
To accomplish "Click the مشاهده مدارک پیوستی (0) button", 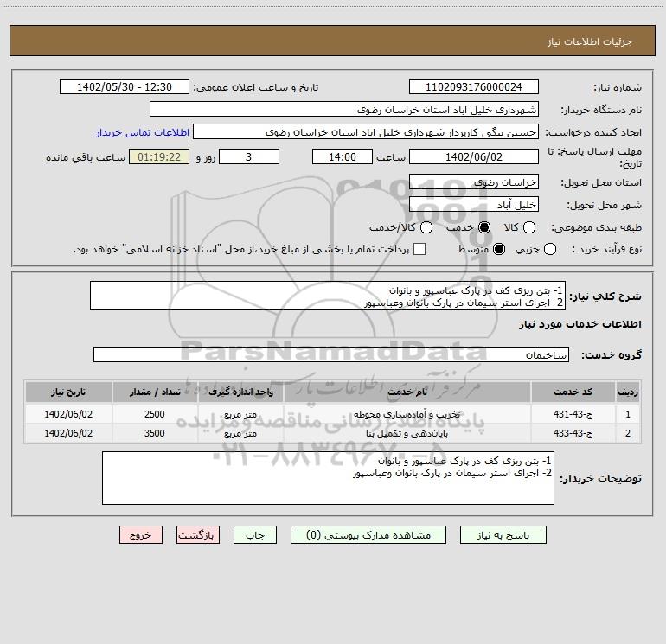I will [x=368, y=535].
